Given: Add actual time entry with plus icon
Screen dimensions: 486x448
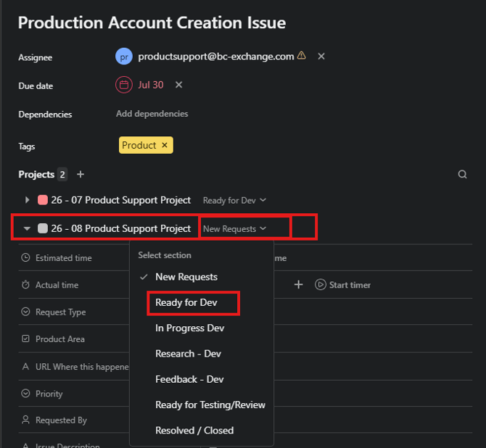Looking at the screenshot, I should pos(298,285).
